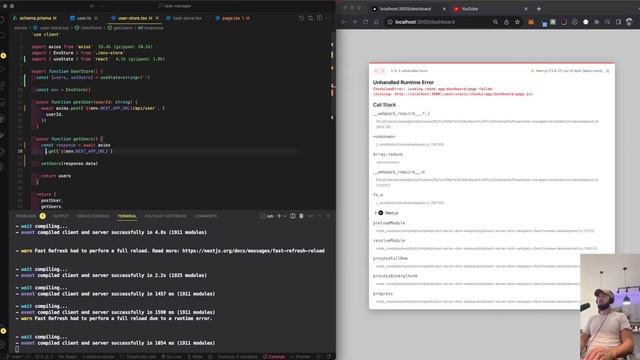Click the browser back arrow
640x360 pixels.
[x=344, y=22]
